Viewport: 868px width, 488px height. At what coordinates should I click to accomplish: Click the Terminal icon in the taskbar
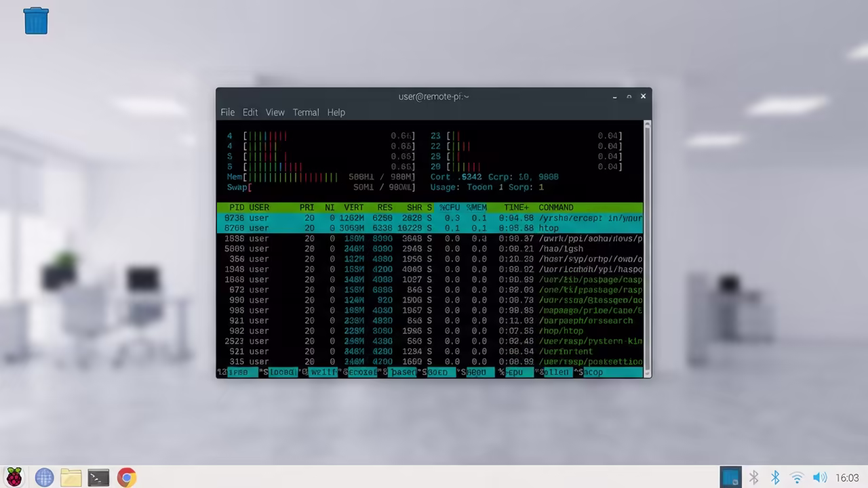pyautogui.click(x=98, y=477)
